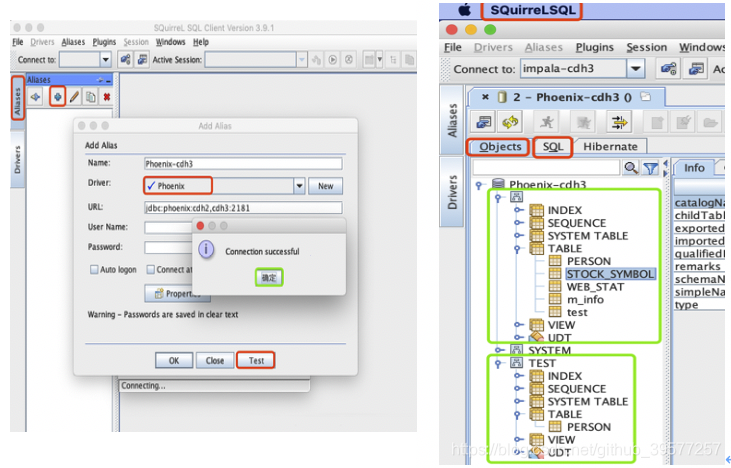Click the remarks row in the Info panel
The height and width of the screenshot is (468, 731).
(x=699, y=267)
